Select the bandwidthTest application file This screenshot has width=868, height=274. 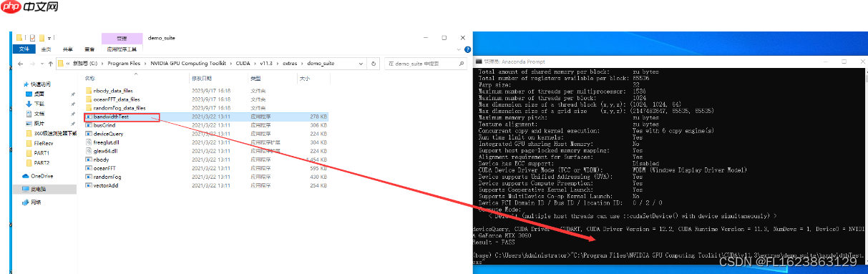pos(111,116)
